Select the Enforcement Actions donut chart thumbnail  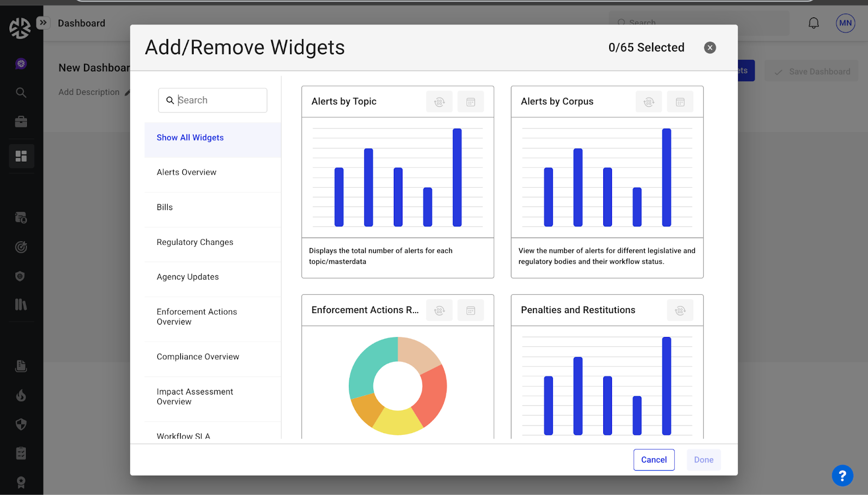(x=398, y=385)
